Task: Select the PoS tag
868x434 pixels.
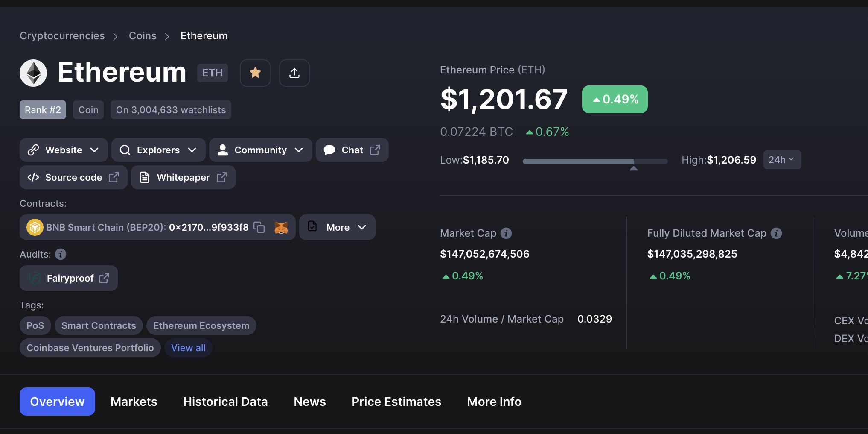Action: click(35, 325)
